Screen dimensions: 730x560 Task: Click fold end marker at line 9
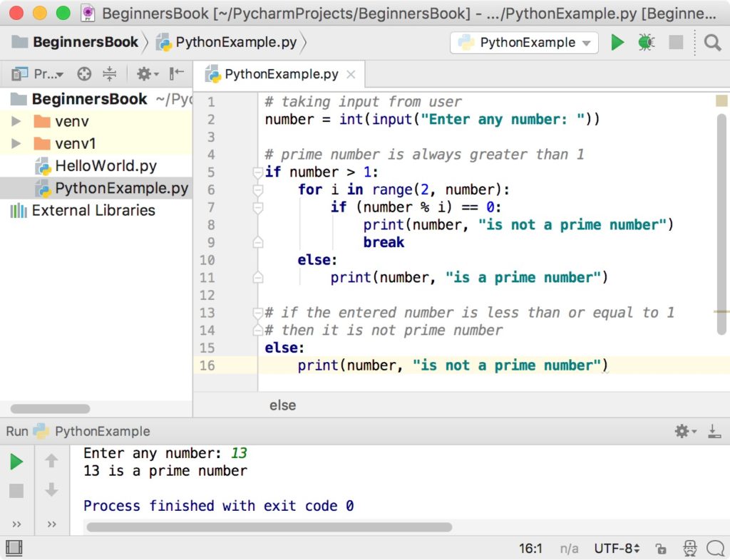click(x=257, y=242)
